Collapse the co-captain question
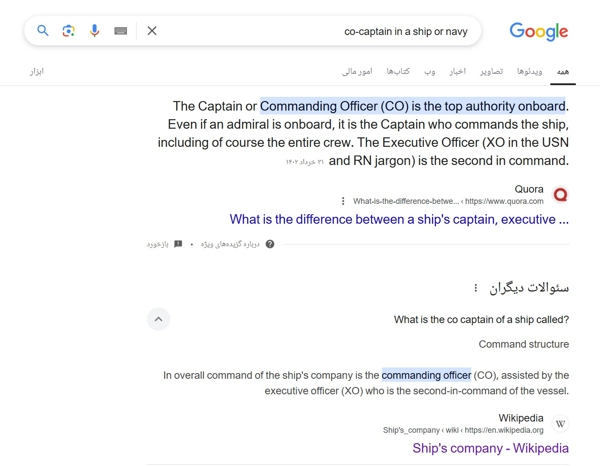The width and height of the screenshot is (600, 466). (158, 319)
